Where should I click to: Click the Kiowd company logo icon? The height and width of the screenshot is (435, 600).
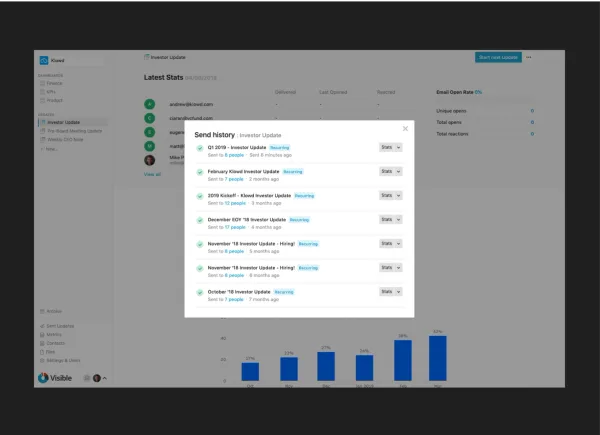[x=44, y=60]
